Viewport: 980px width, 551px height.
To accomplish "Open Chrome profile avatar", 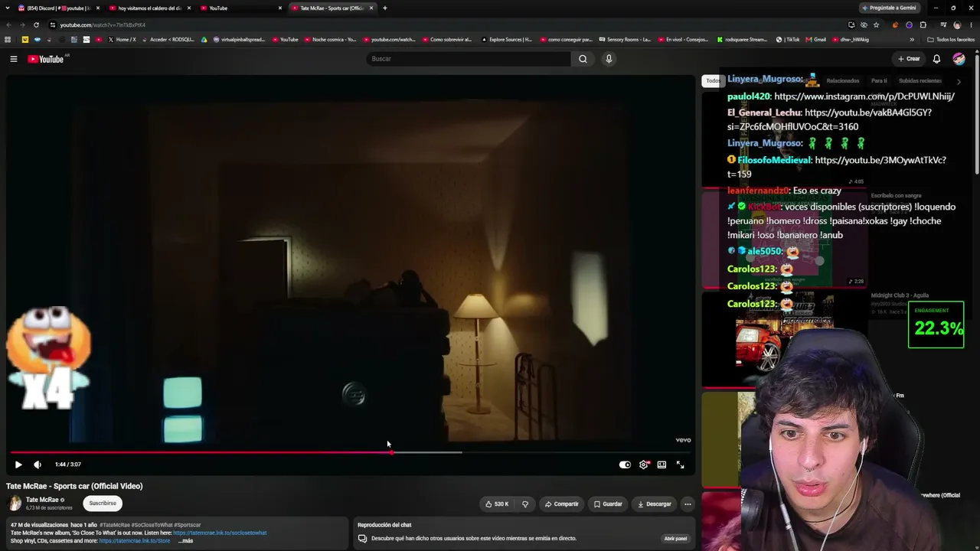I will pyautogui.click(x=957, y=24).
